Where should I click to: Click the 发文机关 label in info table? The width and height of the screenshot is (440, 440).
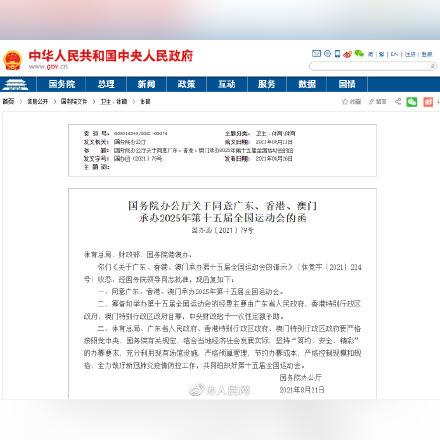coord(96,142)
